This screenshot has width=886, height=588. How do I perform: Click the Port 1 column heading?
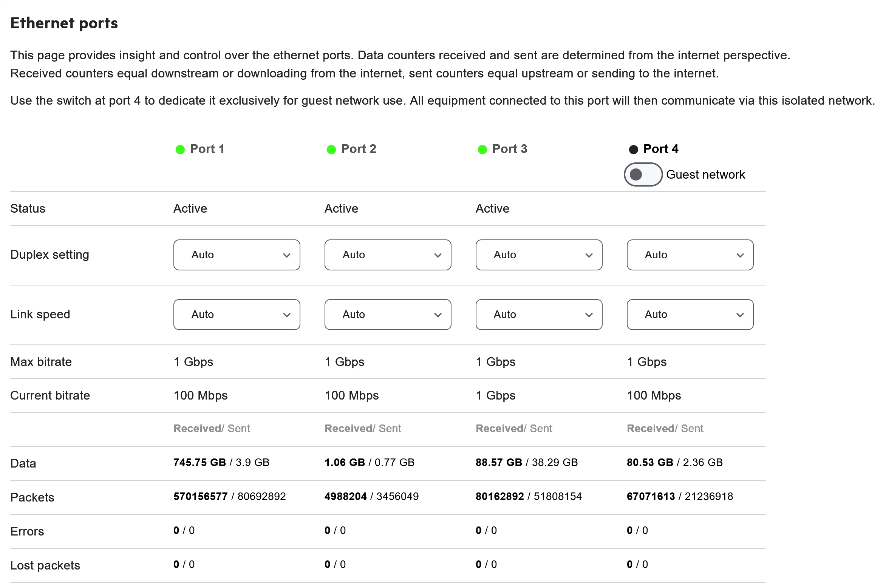pos(207,149)
